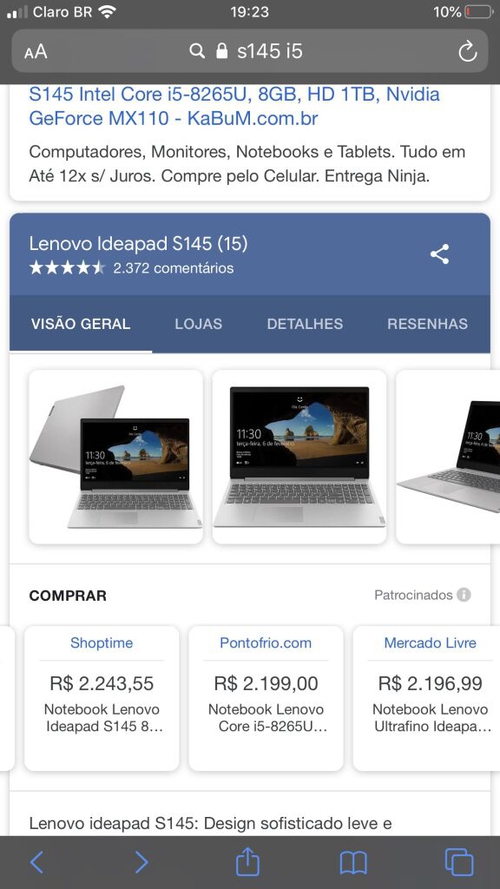This screenshot has width=500, height=889.
Task: Open the KaBuM.com.br S145 result link
Action: (234, 106)
